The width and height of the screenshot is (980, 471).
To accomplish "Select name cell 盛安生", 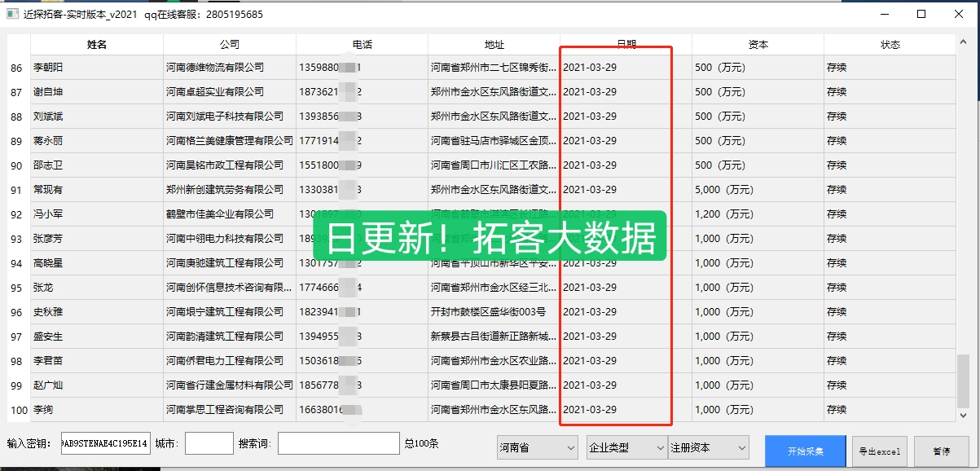I will click(97, 337).
